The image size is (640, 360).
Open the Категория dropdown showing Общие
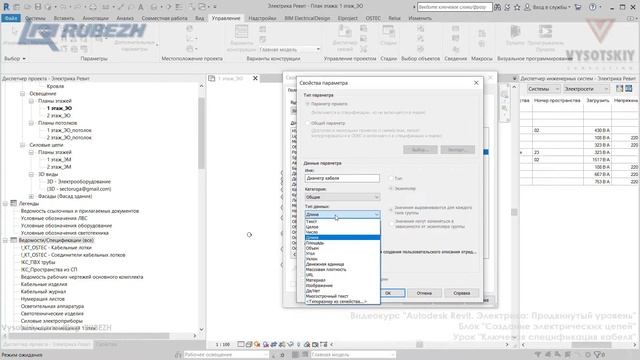pyautogui.click(x=342, y=197)
